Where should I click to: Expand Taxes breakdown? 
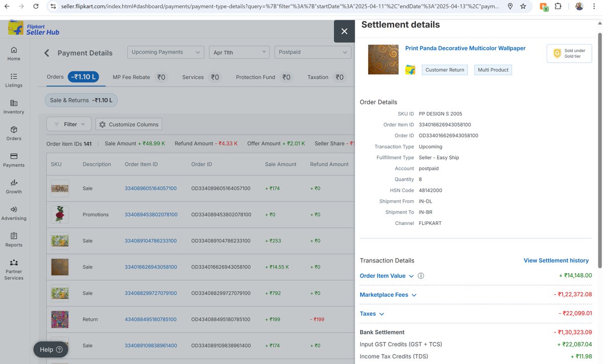coord(372,314)
